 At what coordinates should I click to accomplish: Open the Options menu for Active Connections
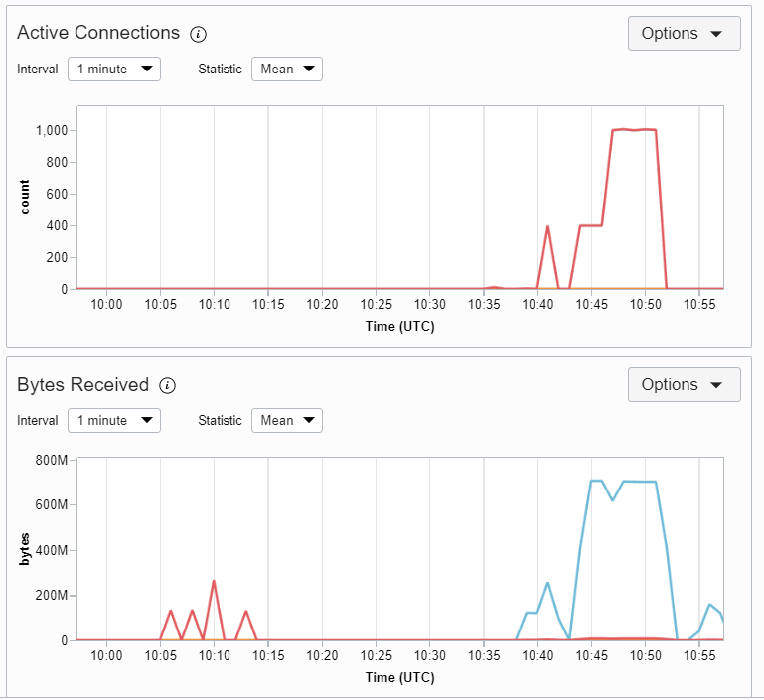tap(685, 33)
